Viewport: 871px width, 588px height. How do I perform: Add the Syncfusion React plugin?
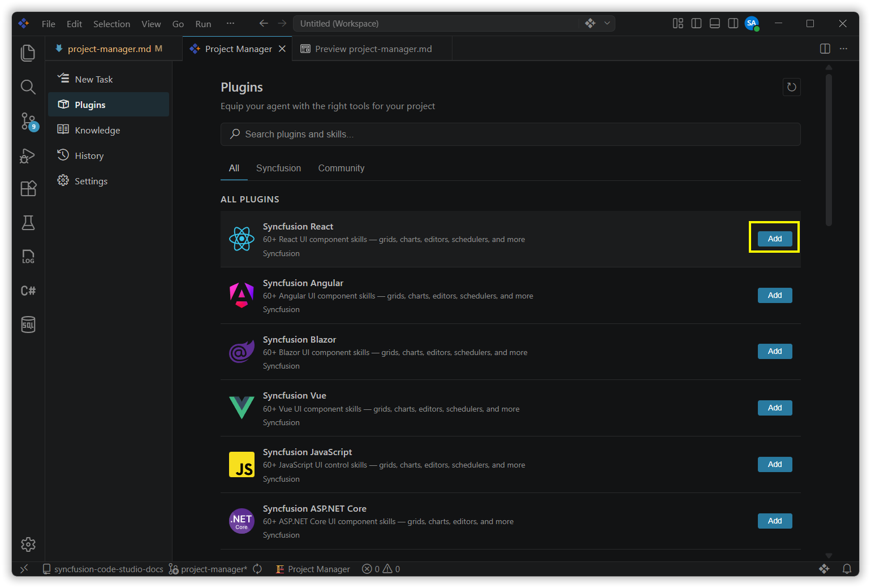775,239
